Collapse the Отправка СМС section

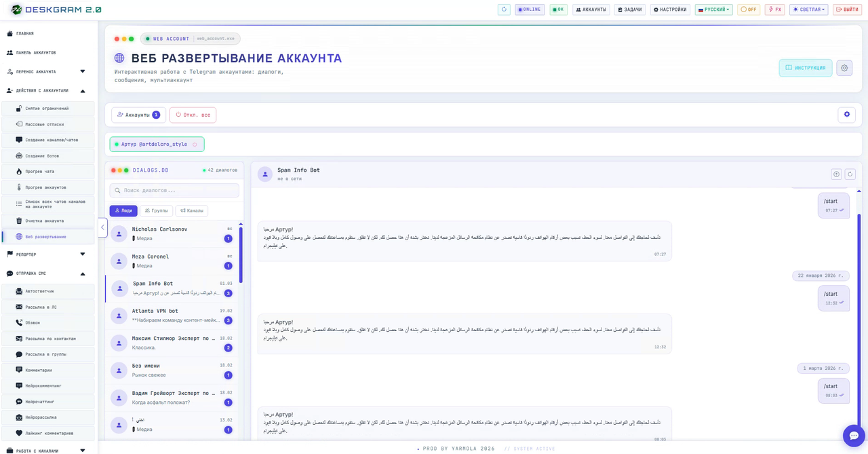(x=46, y=273)
